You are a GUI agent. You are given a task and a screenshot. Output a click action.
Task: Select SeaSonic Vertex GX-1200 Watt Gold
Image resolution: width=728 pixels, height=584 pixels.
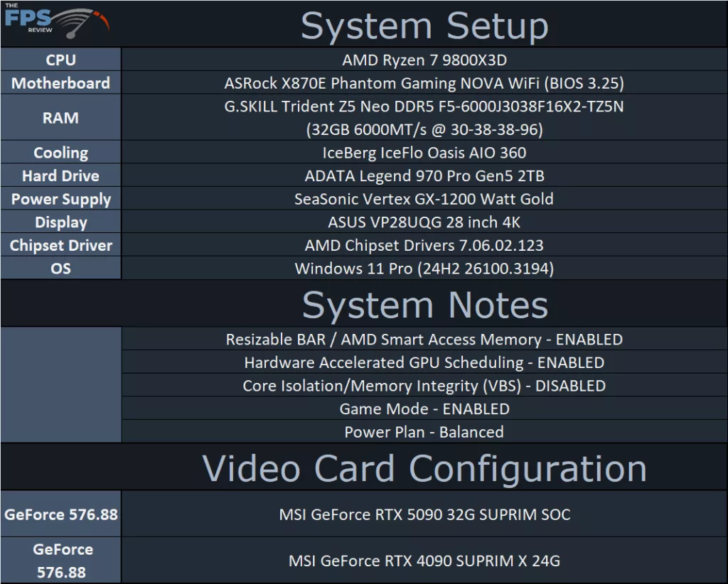coord(424,199)
